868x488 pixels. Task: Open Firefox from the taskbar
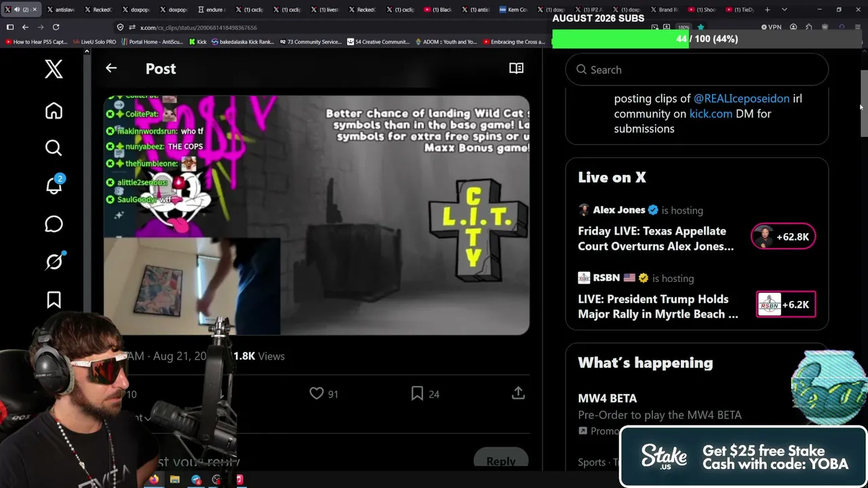point(154,480)
